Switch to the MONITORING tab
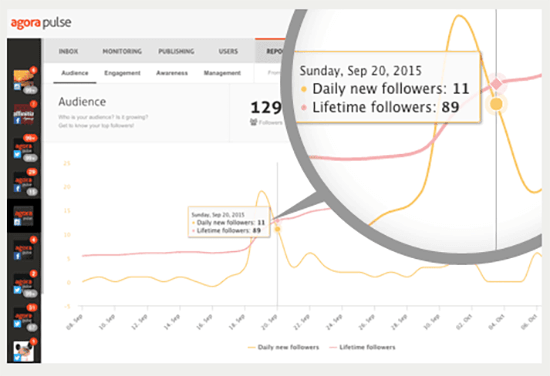This screenshot has width=550, height=376. tap(122, 51)
